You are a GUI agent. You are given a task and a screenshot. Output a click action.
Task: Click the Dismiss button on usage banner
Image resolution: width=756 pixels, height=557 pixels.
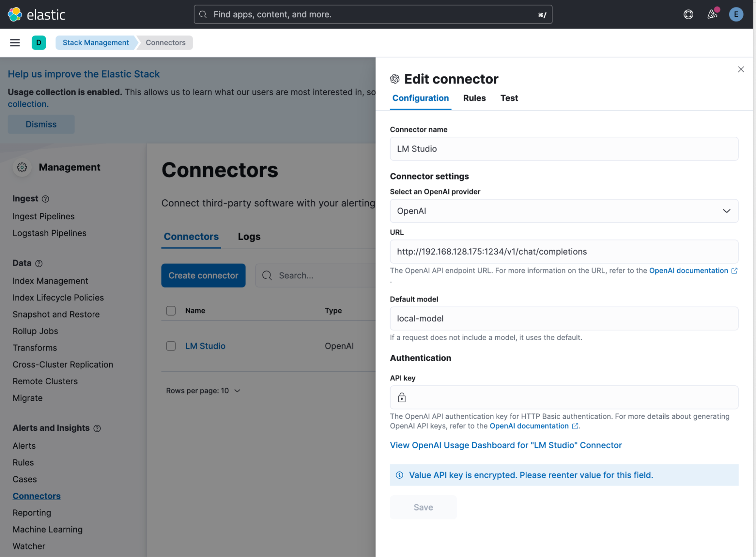(x=40, y=124)
